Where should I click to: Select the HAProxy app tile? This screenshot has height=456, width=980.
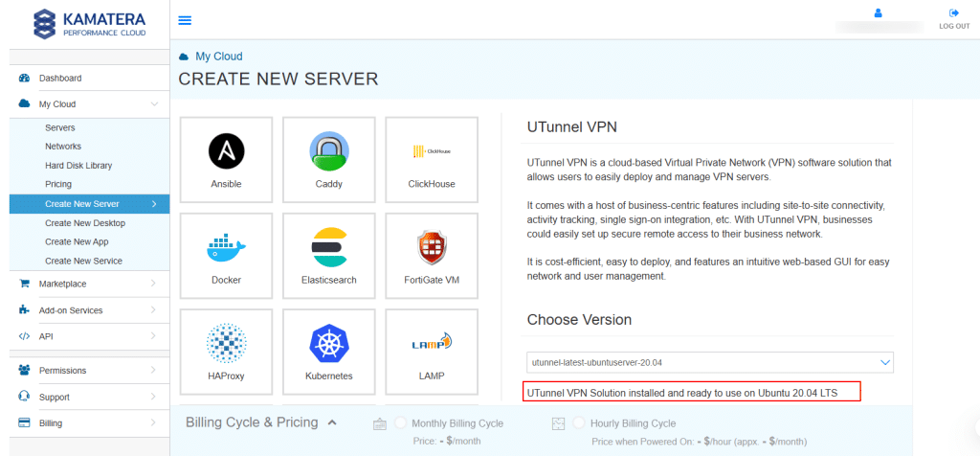(226, 352)
